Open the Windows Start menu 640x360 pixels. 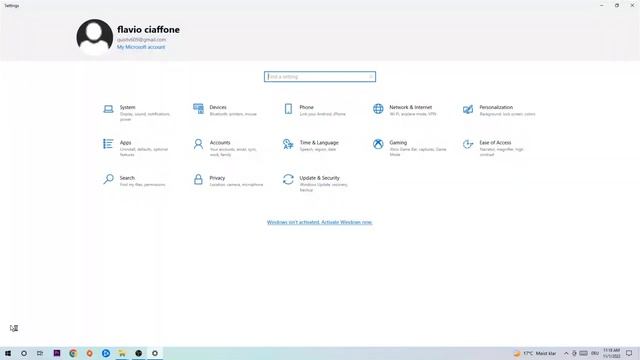tap(8, 353)
